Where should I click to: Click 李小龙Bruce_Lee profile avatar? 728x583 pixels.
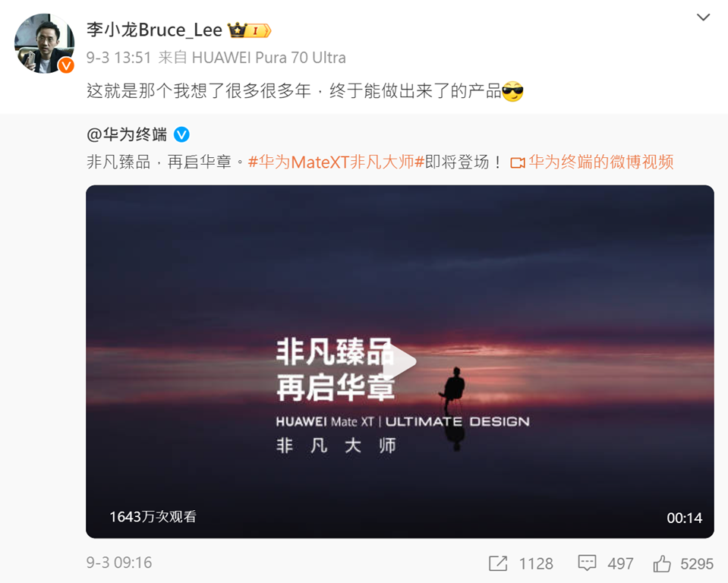click(44, 43)
